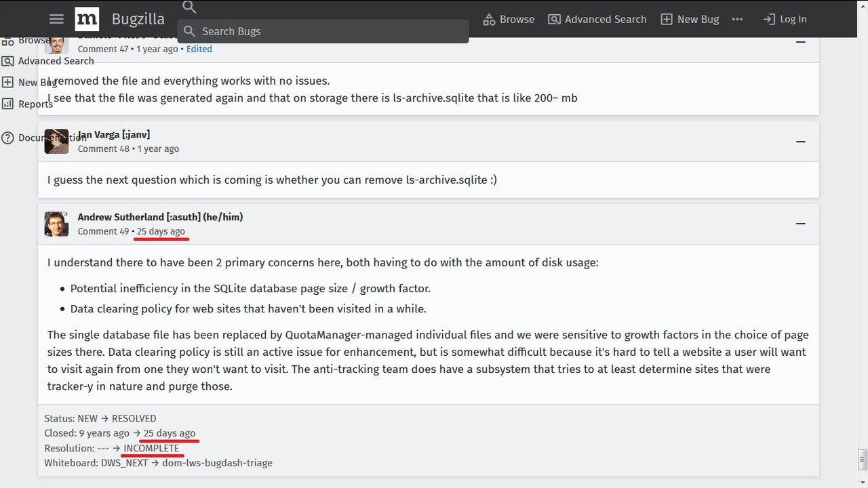Click Jan Varga's avatar thumbnail
The height and width of the screenshot is (488, 868).
[56, 141]
